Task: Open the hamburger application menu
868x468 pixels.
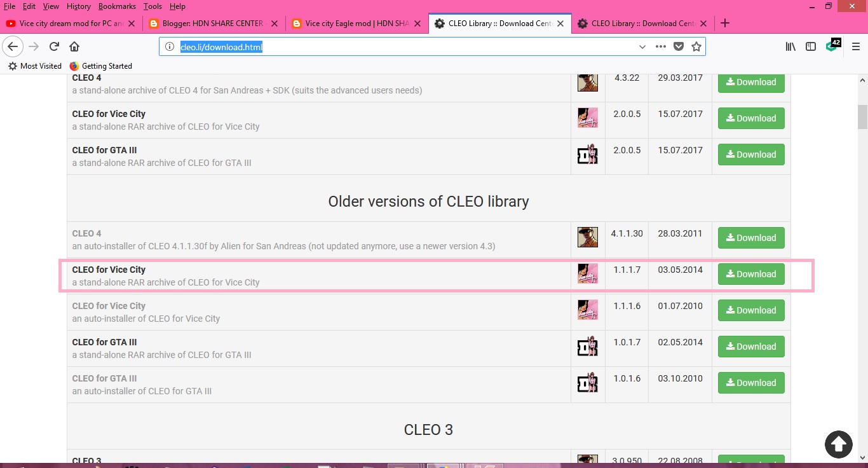Action: pyautogui.click(x=856, y=46)
